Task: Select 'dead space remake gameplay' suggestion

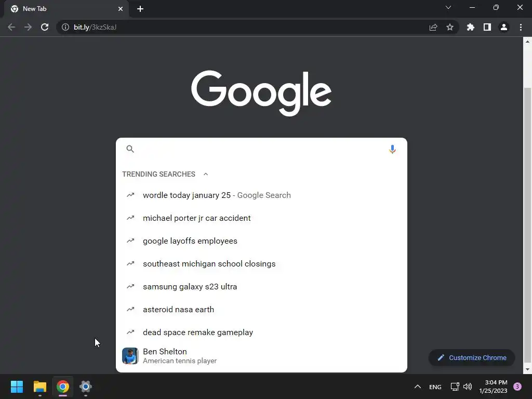Action: point(261,332)
